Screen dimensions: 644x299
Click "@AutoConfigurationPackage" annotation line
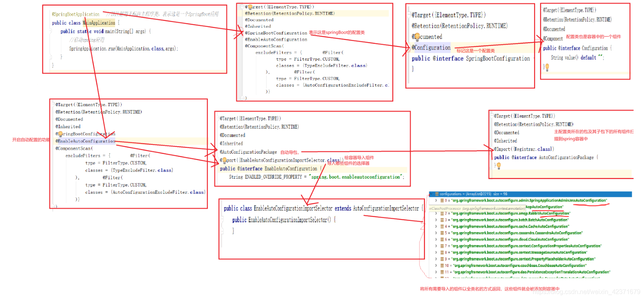click(249, 152)
